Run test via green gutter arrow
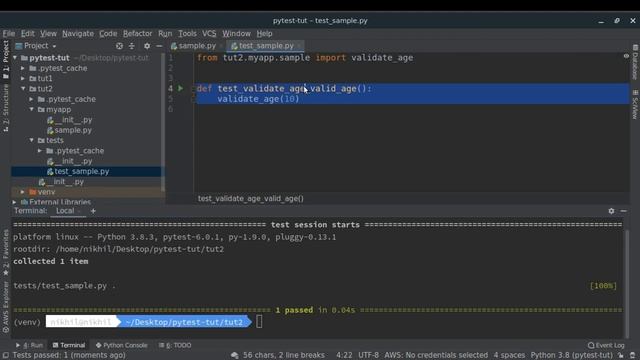 pos(180,88)
